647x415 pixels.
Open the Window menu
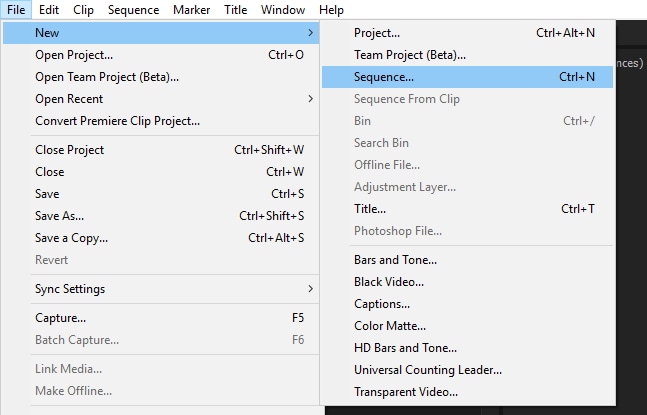tap(283, 10)
